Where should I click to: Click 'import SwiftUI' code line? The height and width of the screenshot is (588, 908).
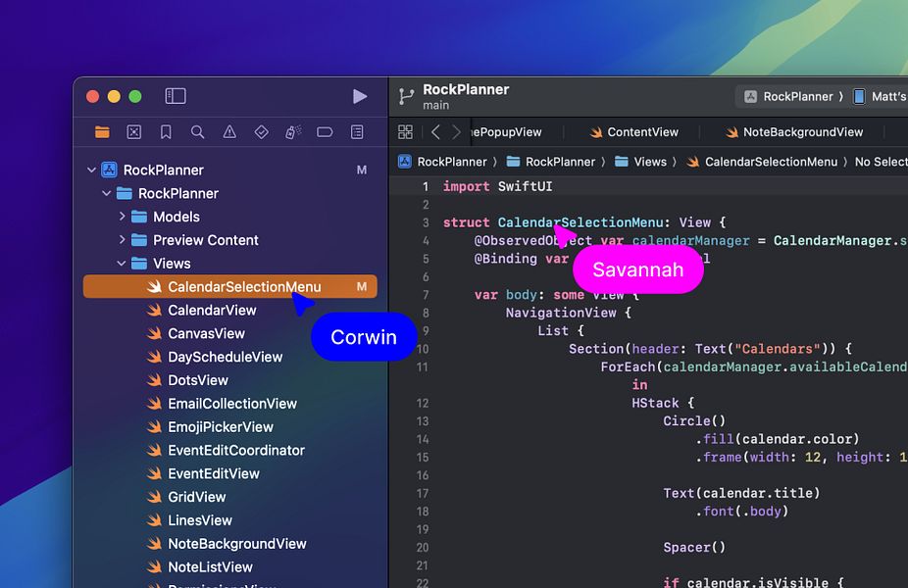pyautogui.click(x=497, y=186)
